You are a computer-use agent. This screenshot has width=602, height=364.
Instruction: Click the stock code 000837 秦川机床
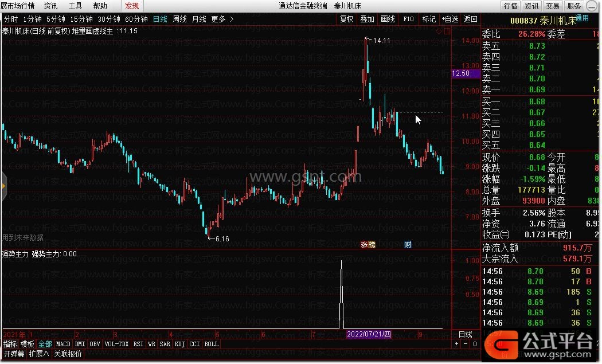pos(544,21)
